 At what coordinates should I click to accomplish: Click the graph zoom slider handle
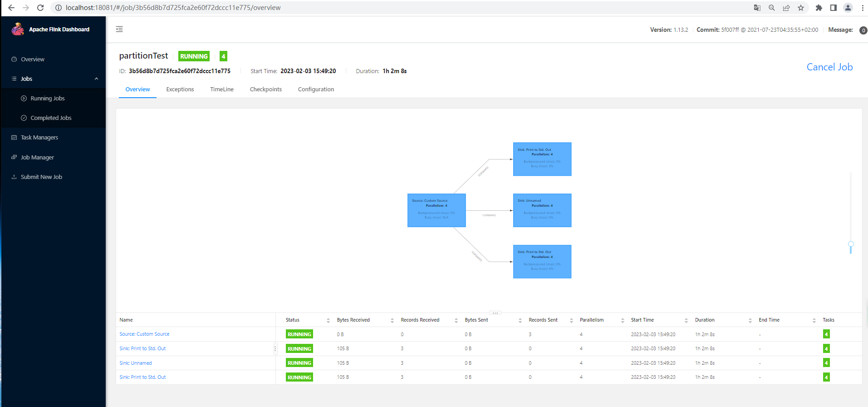851,244
